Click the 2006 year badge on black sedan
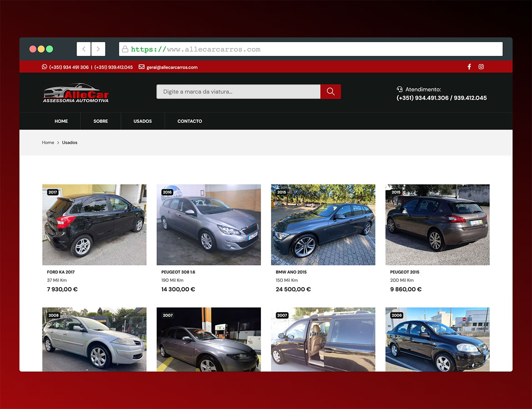 [396, 315]
